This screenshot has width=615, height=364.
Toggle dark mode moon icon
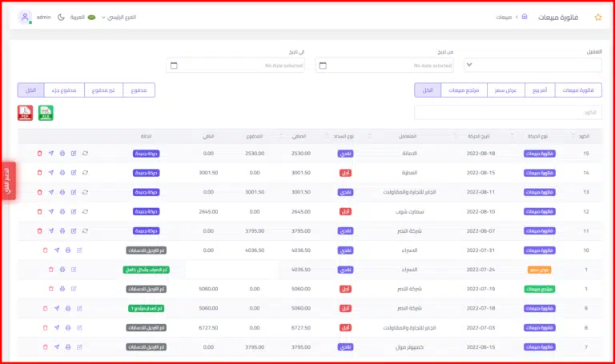tap(61, 17)
